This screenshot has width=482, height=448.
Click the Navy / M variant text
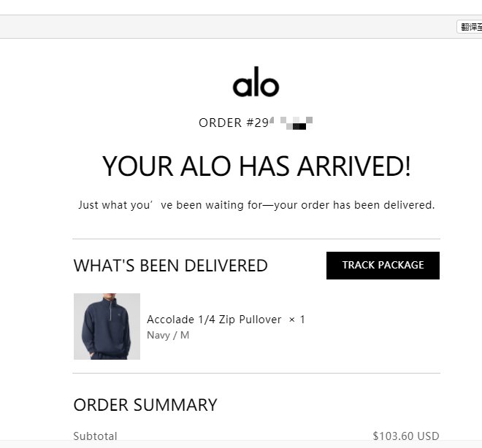click(x=168, y=336)
